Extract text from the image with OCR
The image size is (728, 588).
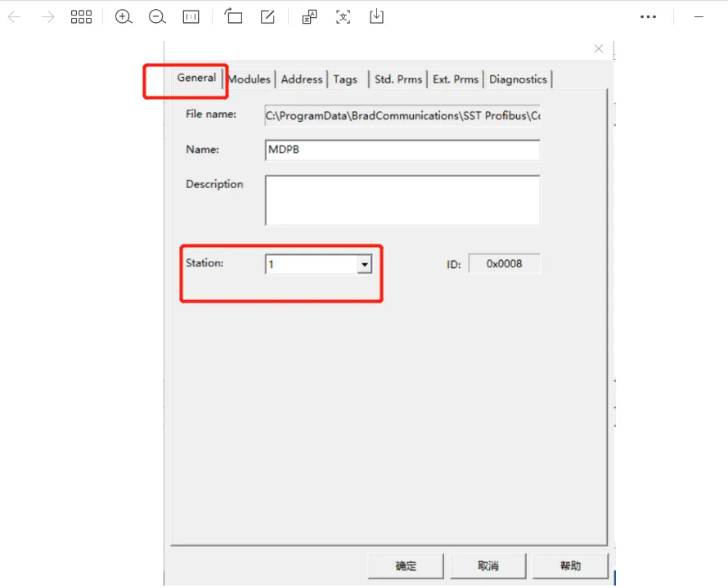(x=343, y=17)
